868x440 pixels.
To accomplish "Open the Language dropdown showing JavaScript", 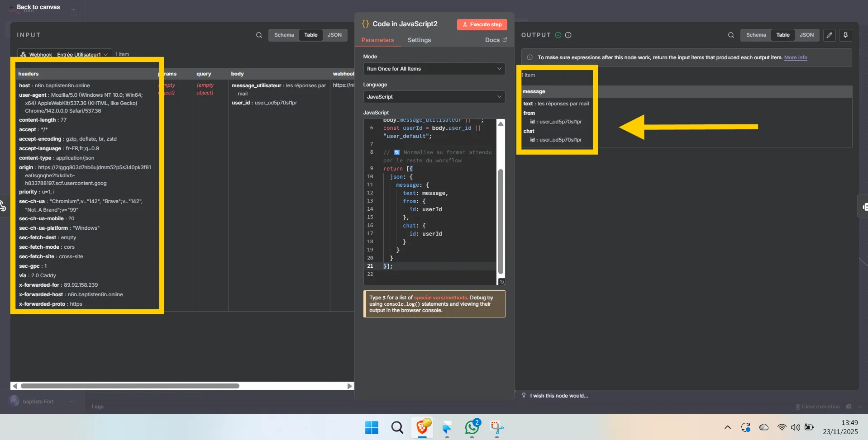I will click(434, 96).
